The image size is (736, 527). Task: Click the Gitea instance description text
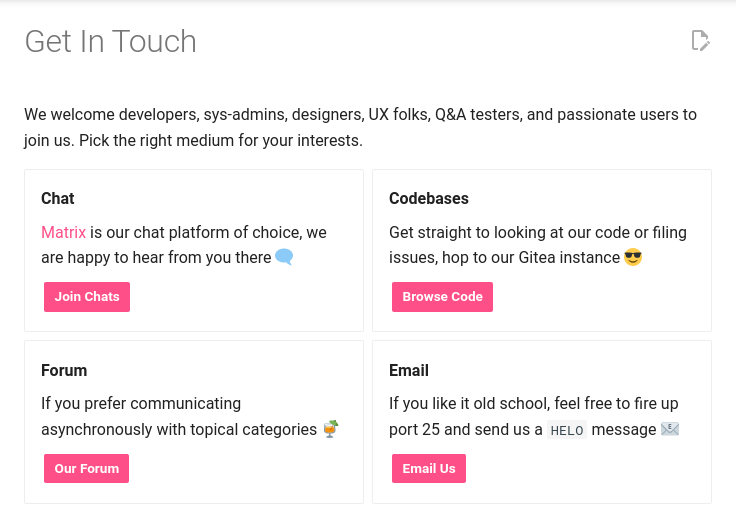click(x=537, y=245)
